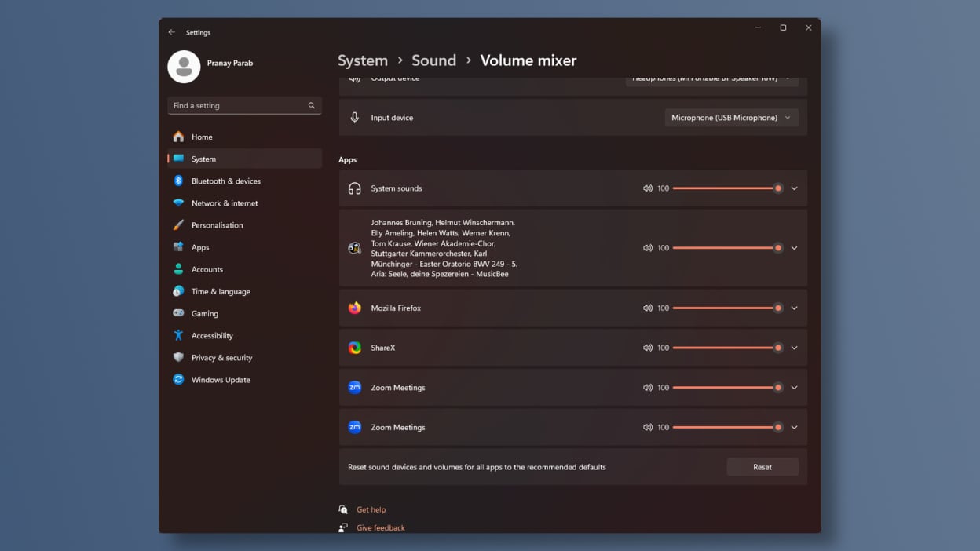Click the first Zoom Meetings icon
This screenshot has width=980, height=551.
pos(355,388)
